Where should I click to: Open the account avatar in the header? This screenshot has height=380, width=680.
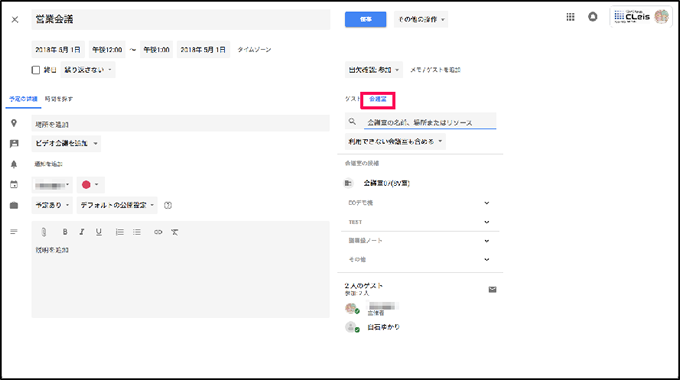(x=661, y=16)
